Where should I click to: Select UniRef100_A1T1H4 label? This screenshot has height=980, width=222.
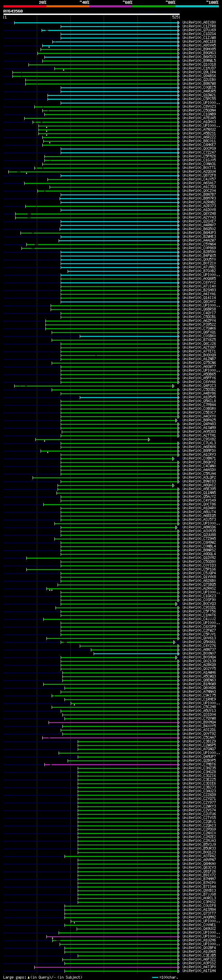[x=199, y=971]
